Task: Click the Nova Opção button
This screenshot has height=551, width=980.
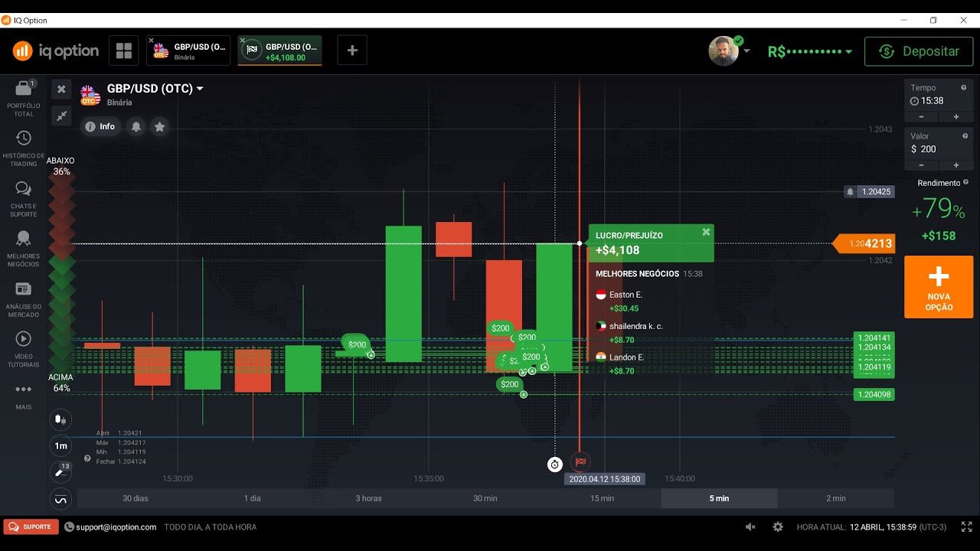Action: (939, 287)
